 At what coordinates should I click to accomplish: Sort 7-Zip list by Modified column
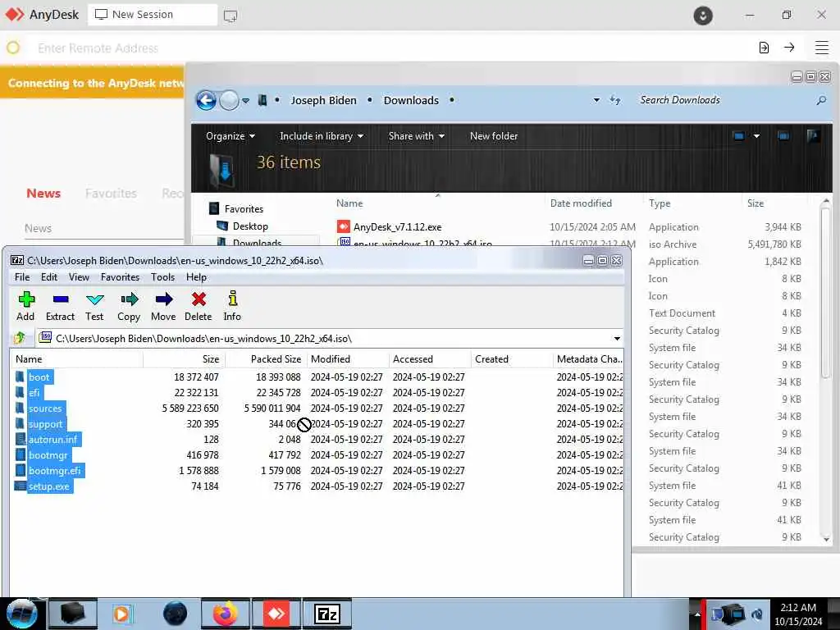348,359
